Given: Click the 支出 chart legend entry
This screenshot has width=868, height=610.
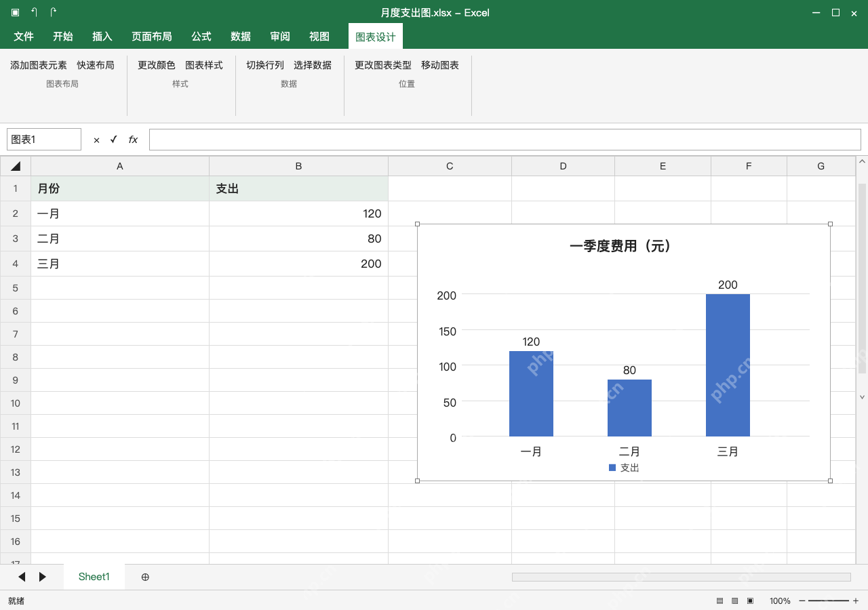Looking at the screenshot, I should pyautogui.click(x=624, y=468).
